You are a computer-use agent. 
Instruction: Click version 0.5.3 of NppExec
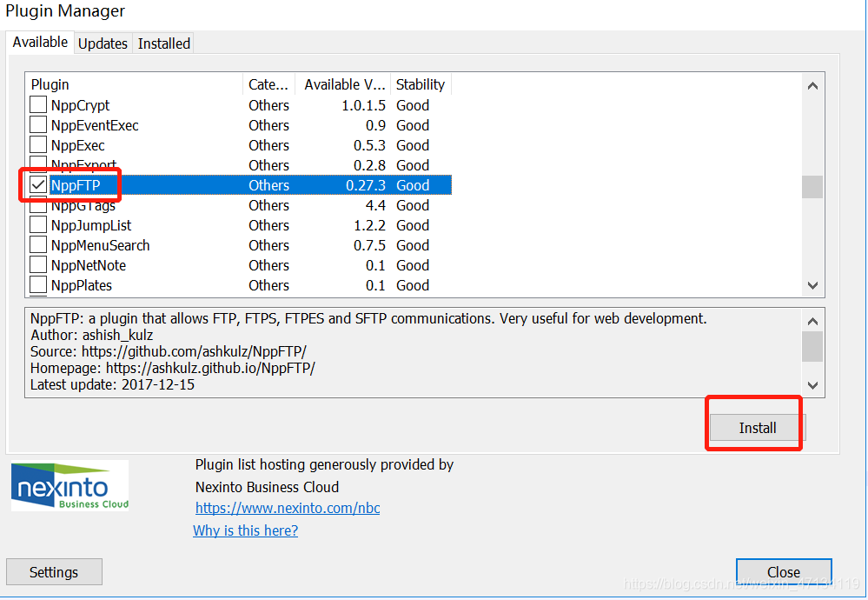[369, 145]
